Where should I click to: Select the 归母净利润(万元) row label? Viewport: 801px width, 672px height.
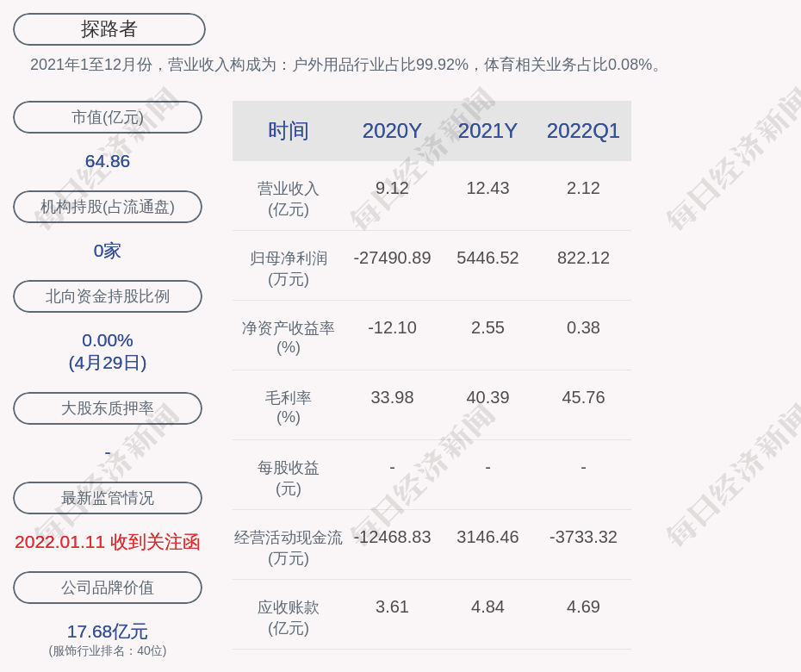coord(289,269)
